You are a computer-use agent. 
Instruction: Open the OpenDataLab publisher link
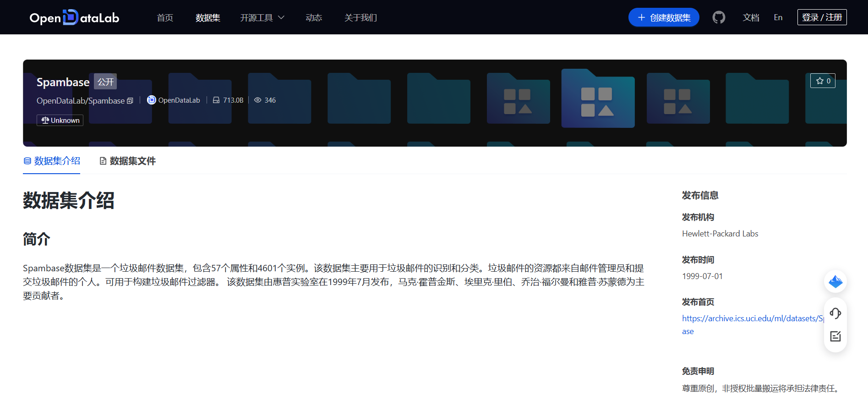point(174,100)
